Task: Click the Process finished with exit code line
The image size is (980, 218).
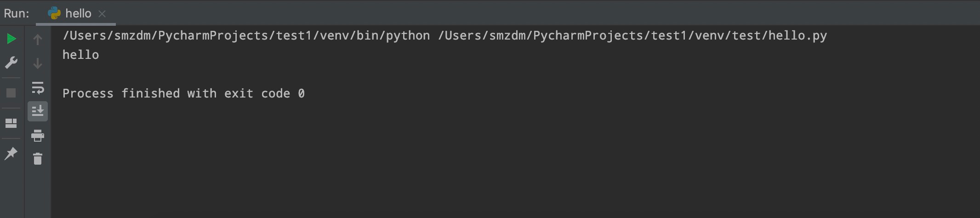Action: [183, 93]
